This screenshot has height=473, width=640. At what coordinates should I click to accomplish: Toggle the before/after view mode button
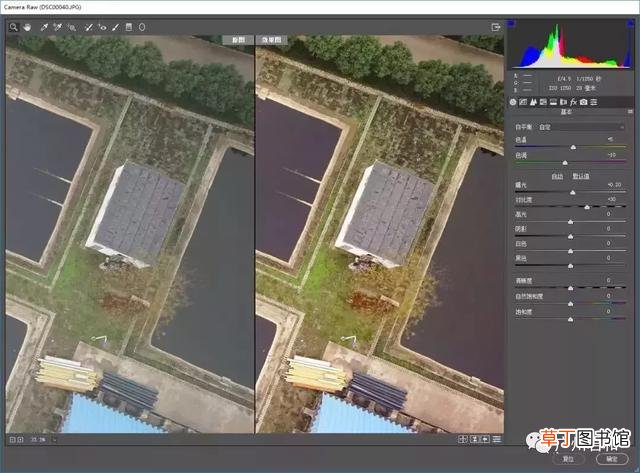[x=463, y=439]
